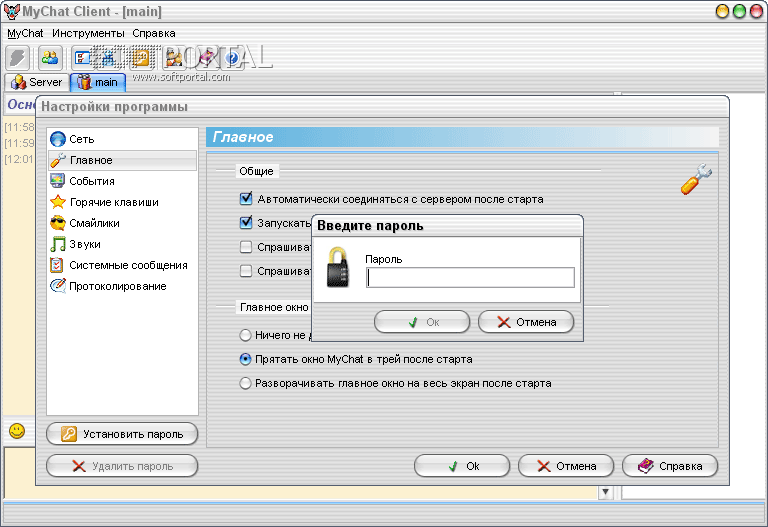768x527 pixels.
Task: Click the orange key toolbar icon
Action: [x=142, y=58]
